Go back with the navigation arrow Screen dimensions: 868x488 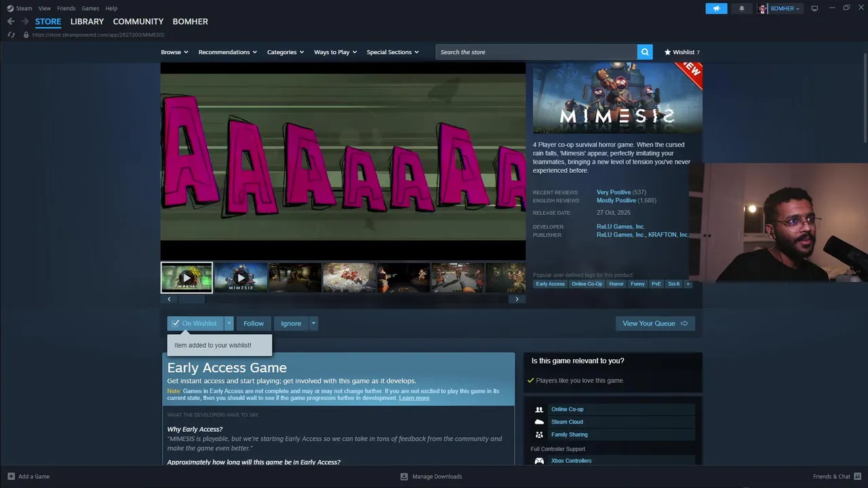pyautogui.click(x=11, y=22)
